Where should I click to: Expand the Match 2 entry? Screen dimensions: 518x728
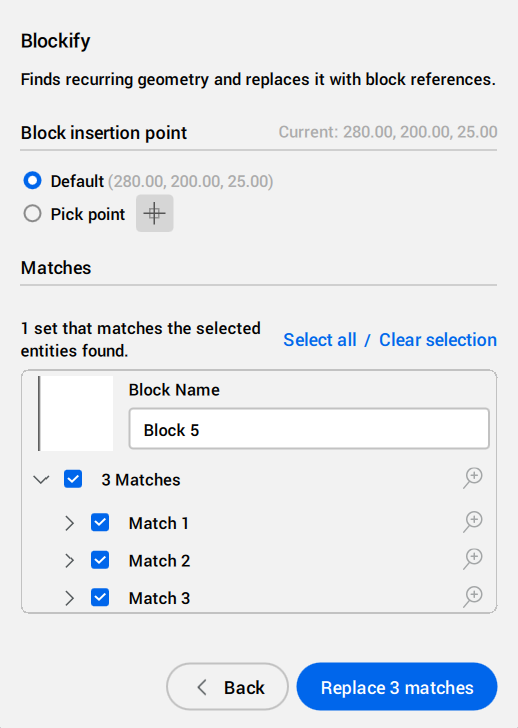point(69,561)
